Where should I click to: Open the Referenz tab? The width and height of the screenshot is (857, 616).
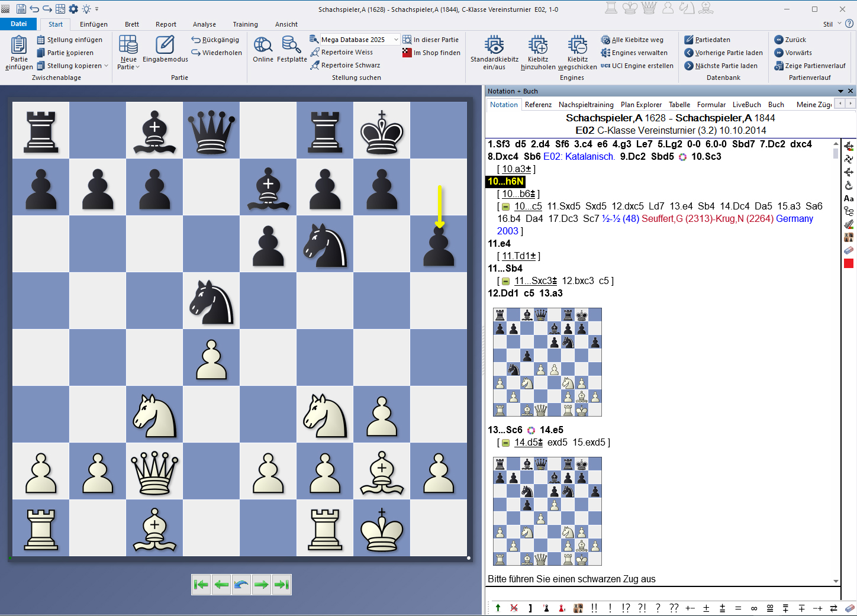coord(538,105)
